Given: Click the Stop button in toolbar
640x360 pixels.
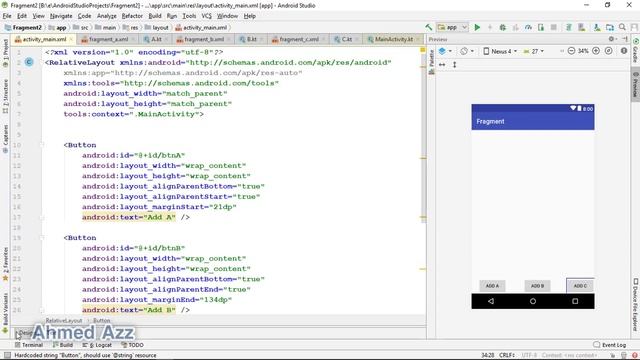Looking at the screenshot, I should coord(553,27).
